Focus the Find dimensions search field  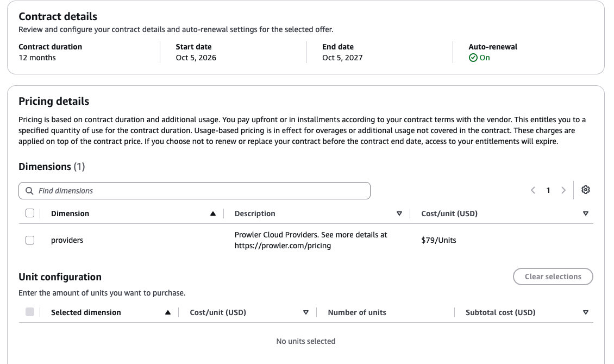(194, 191)
